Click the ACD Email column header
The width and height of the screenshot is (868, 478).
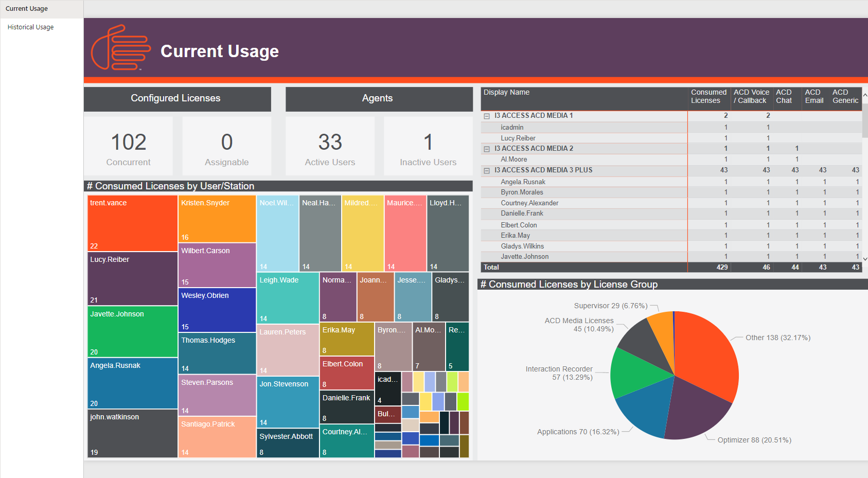click(x=813, y=96)
